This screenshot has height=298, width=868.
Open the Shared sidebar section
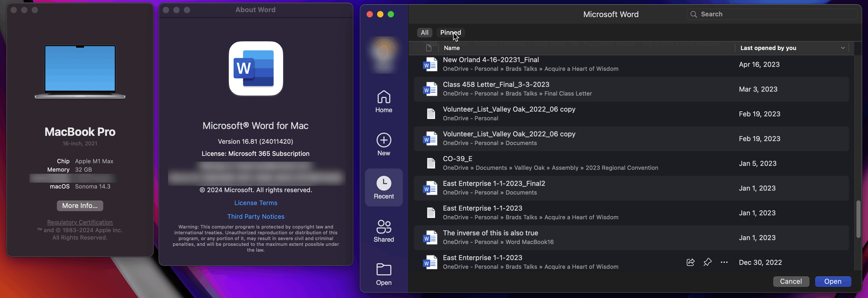[383, 231]
